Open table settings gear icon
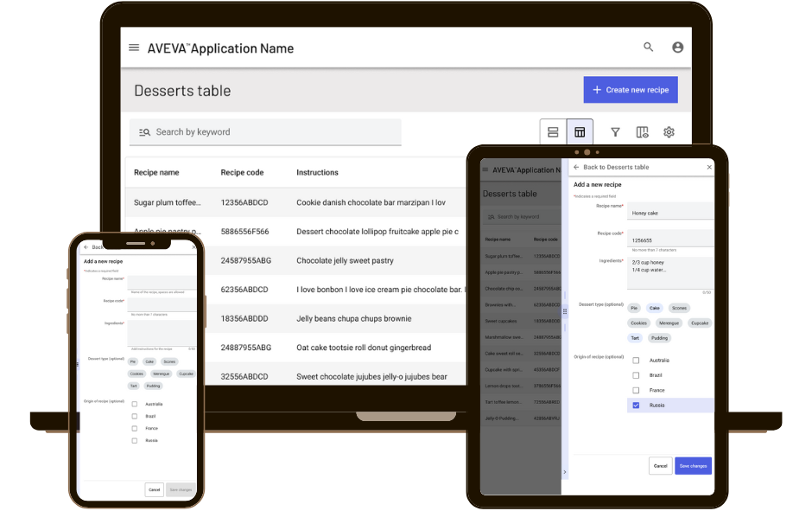The image size is (812, 511). 669,132
